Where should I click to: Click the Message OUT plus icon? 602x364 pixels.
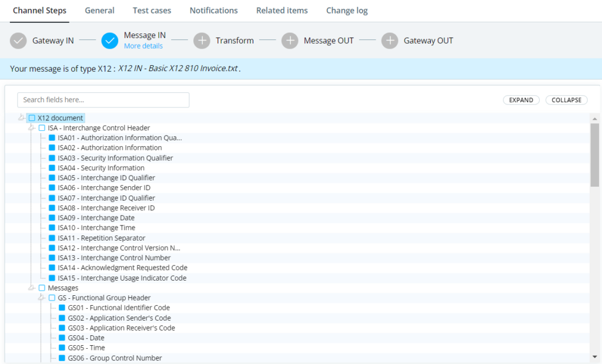tap(290, 41)
